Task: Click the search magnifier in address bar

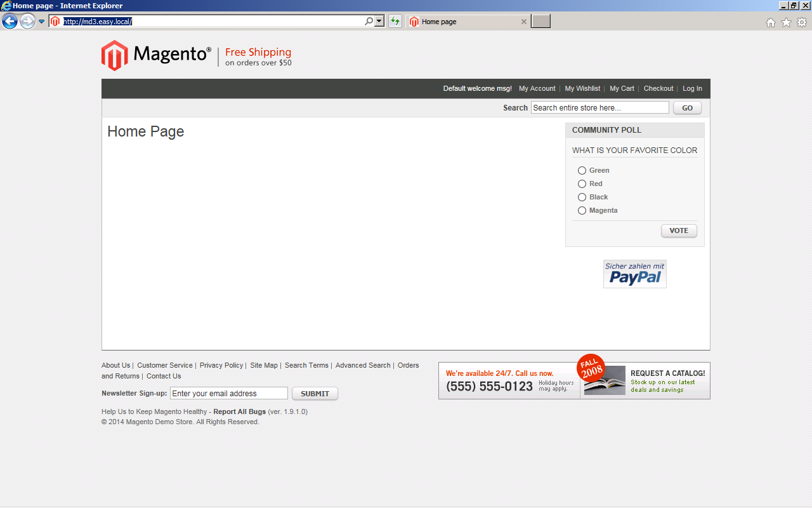Action: [369, 22]
